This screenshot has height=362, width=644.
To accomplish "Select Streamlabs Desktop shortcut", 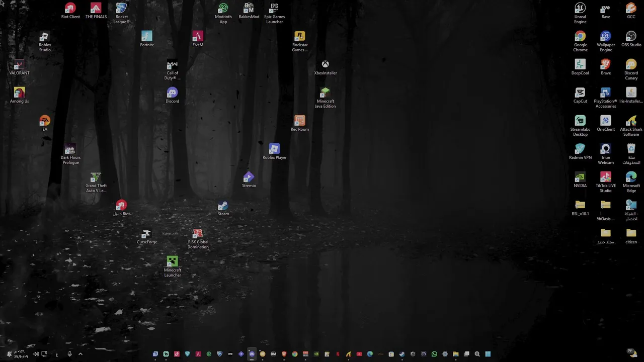I will pos(580,126).
